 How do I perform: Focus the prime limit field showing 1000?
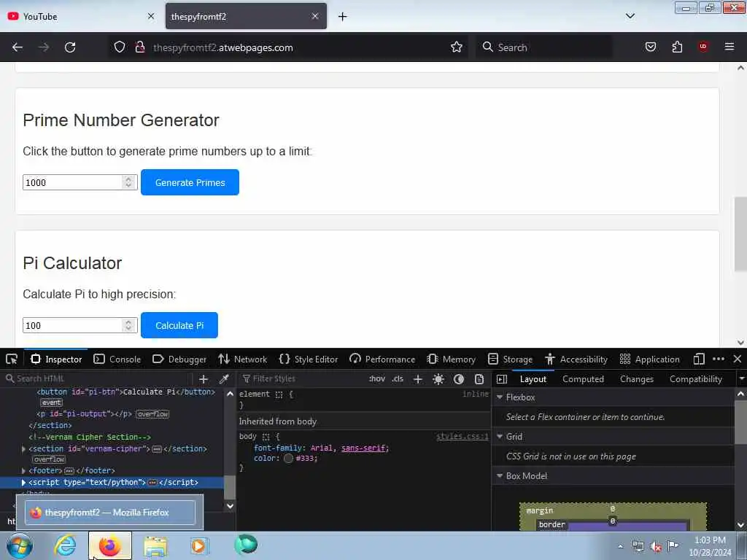80,182
